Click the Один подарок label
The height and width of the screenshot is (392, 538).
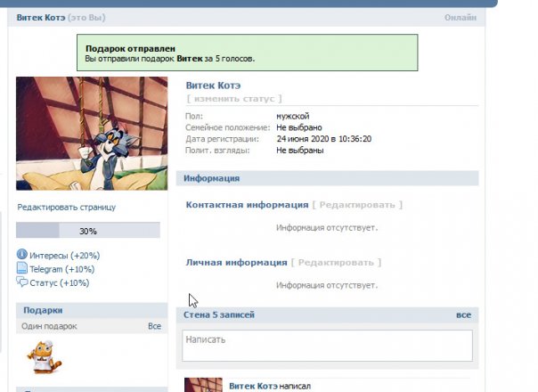49,326
